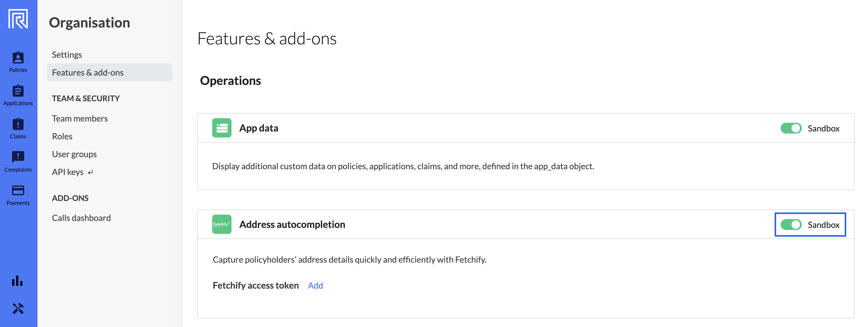Screen dimensions: 868x327
Task: Click the Organisation sidebar heading
Action: pos(90,23)
